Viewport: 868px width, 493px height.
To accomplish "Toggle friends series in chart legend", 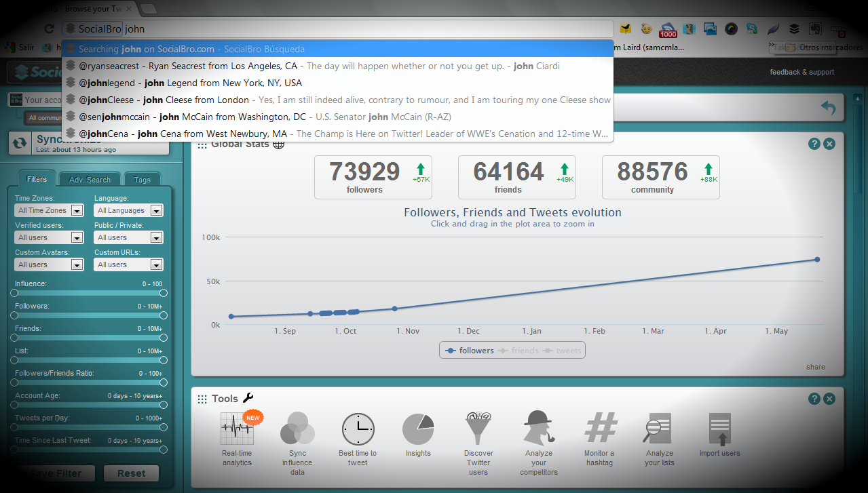I will (519, 351).
